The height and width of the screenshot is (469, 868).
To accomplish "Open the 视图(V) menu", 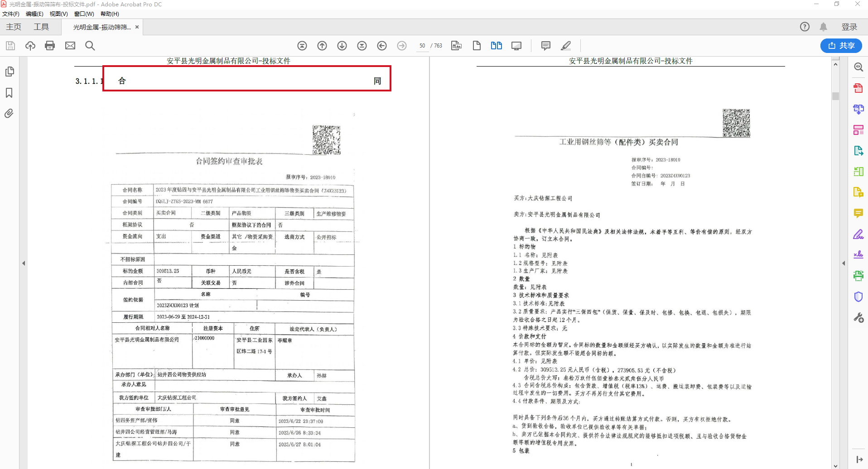I will click(x=59, y=14).
